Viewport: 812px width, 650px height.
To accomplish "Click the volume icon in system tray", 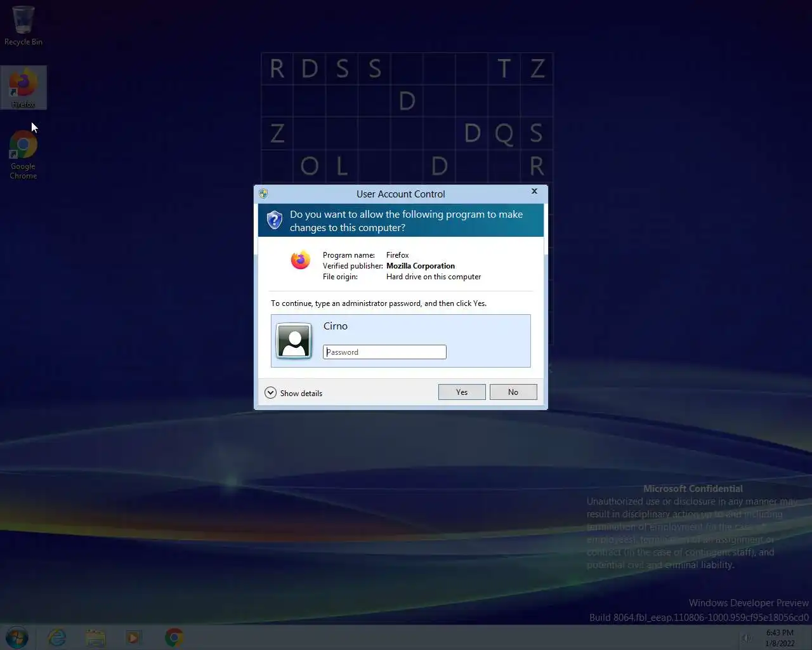I will click(x=747, y=638).
